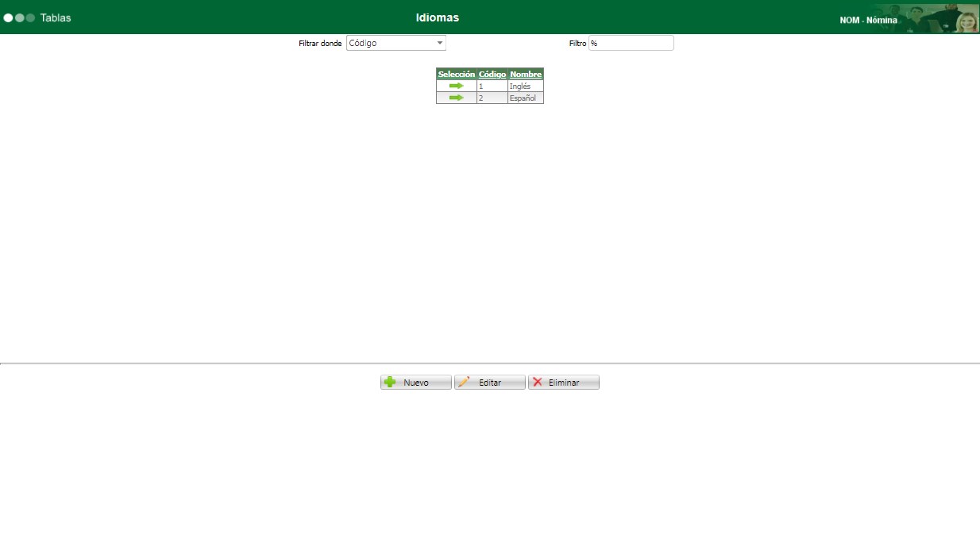Click the Español name cell

click(526, 98)
